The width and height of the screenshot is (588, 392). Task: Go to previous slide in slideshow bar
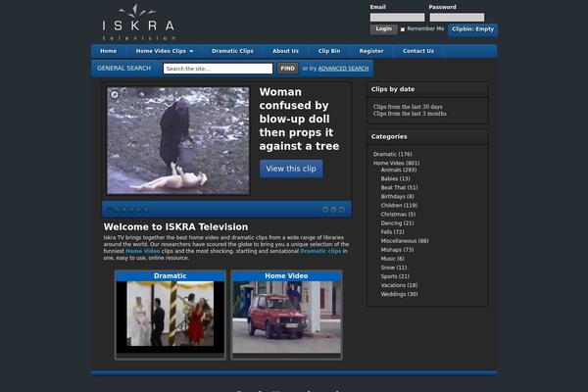[x=325, y=210]
